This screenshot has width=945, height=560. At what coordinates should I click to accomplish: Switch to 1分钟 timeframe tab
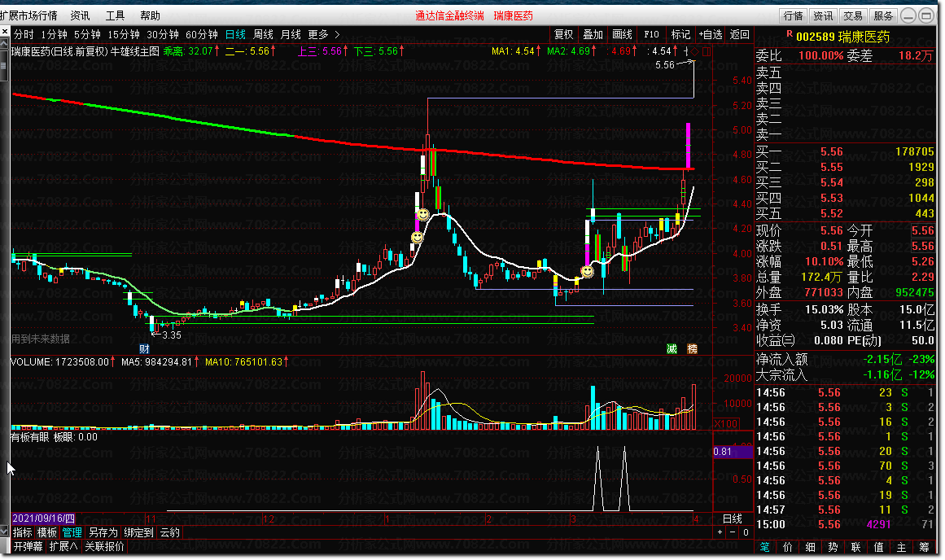coord(55,34)
